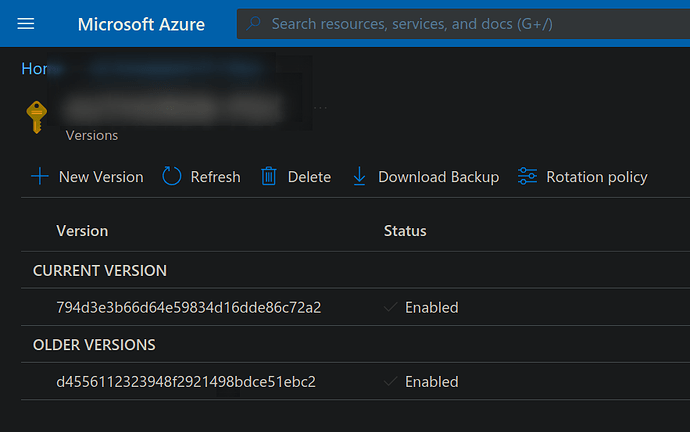Click the Microsoft Azure home title
Screen dimensions: 690x432
pyautogui.click(x=141, y=23)
